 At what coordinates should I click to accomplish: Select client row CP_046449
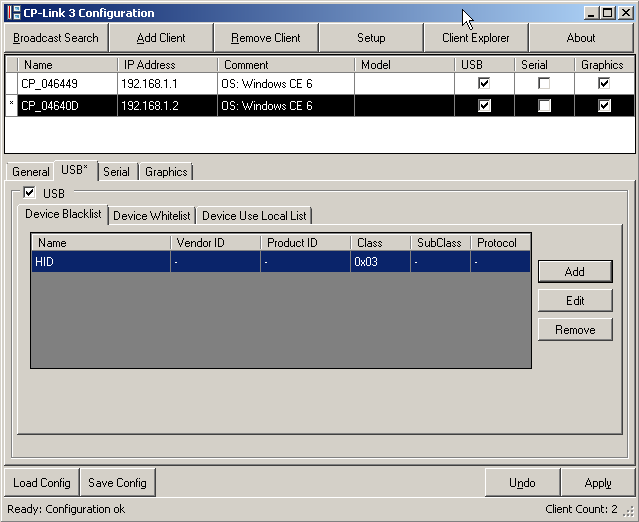tap(66, 84)
